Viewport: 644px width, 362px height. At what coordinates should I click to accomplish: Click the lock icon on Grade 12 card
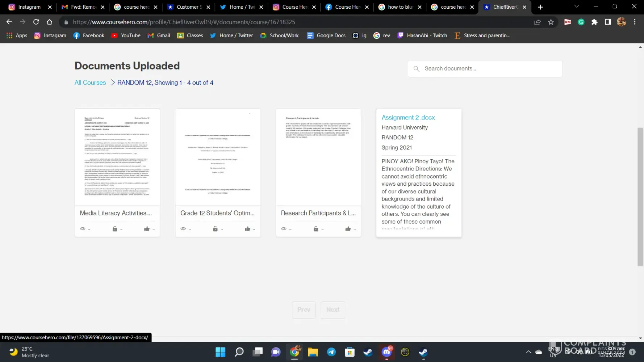pos(215,229)
